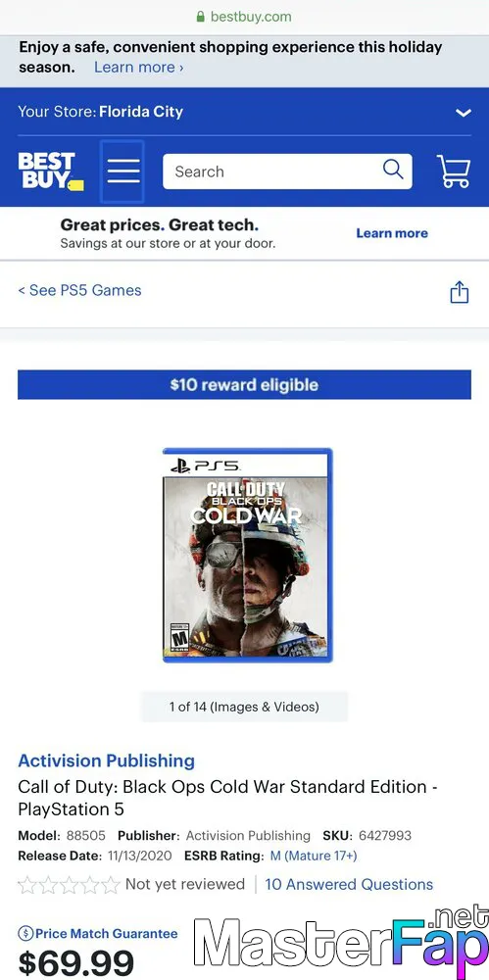
Task: Tap the $10 reward eligible banner
Action: (x=244, y=384)
